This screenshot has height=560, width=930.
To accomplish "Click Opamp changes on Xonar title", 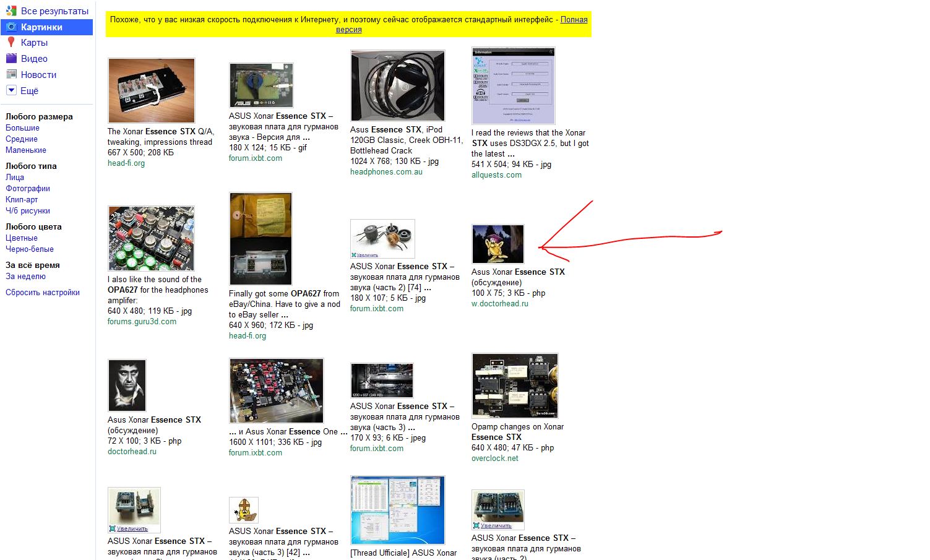I will pyautogui.click(x=517, y=432).
